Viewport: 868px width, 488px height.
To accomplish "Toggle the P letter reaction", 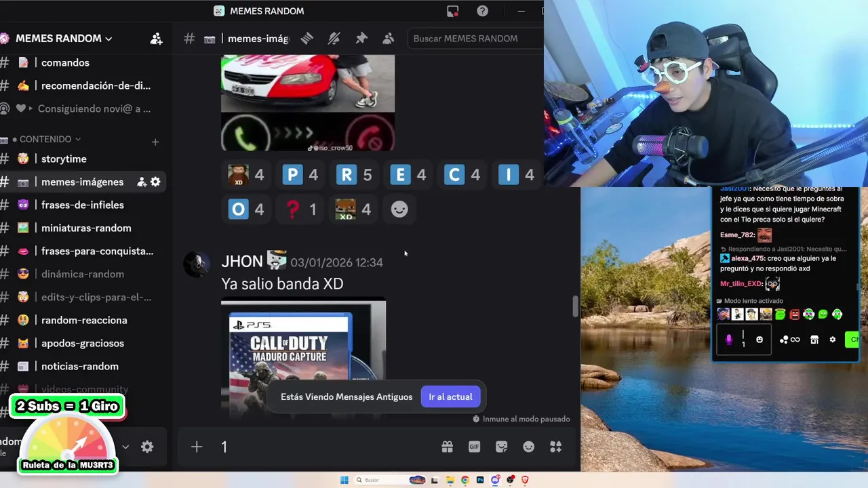I will pos(300,175).
